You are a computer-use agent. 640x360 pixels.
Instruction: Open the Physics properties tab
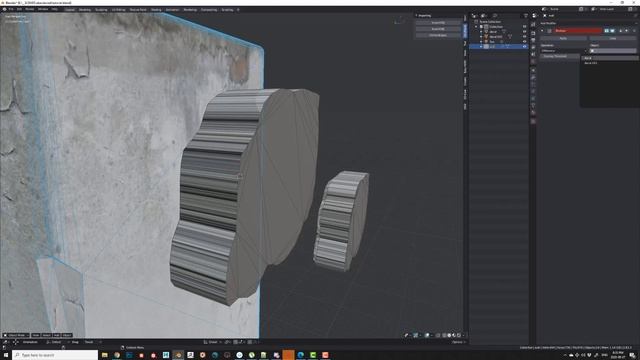[533, 91]
